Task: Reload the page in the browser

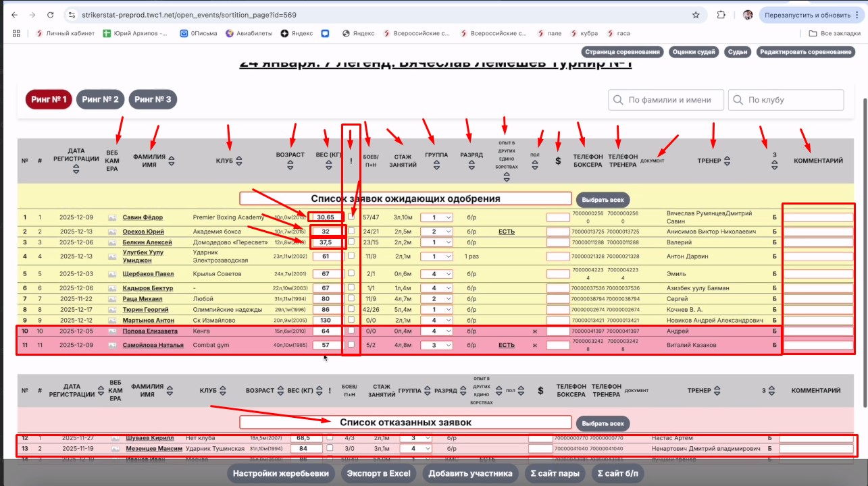Action: 51,15
